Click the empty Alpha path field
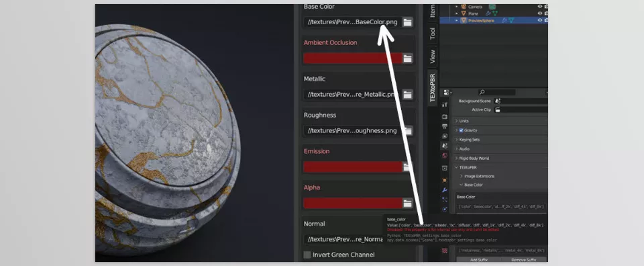The image size is (644, 266). pos(352,203)
